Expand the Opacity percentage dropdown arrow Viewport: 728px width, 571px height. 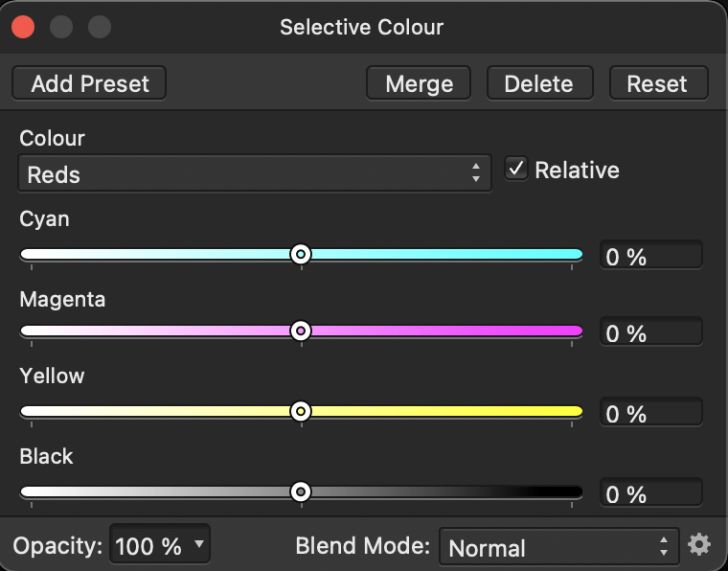coord(199,543)
